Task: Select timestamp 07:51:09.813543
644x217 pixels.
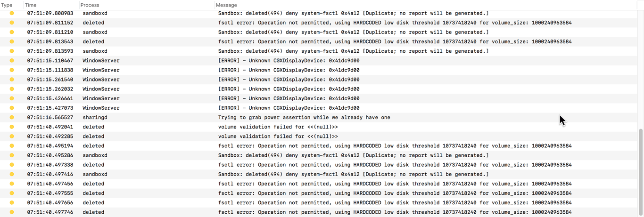Action: (x=50, y=41)
